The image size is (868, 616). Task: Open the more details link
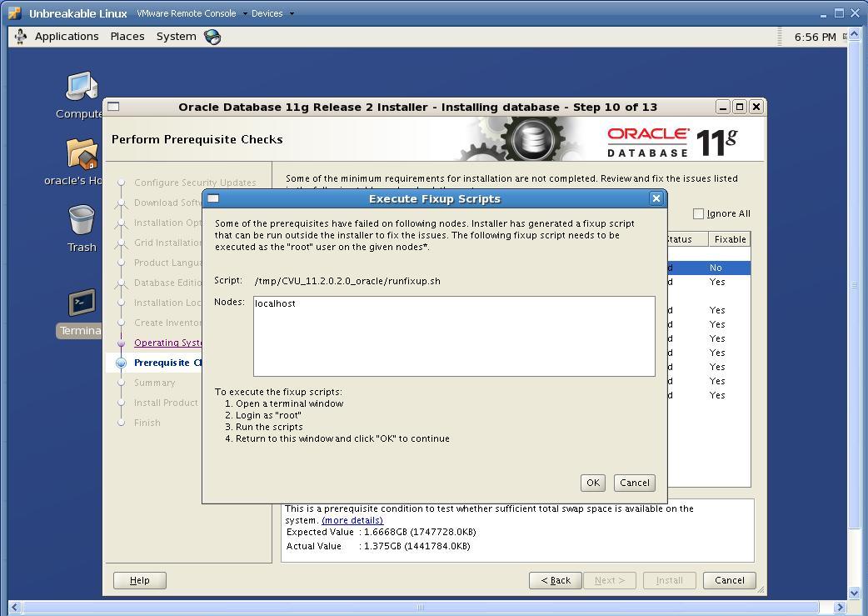point(352,520)
